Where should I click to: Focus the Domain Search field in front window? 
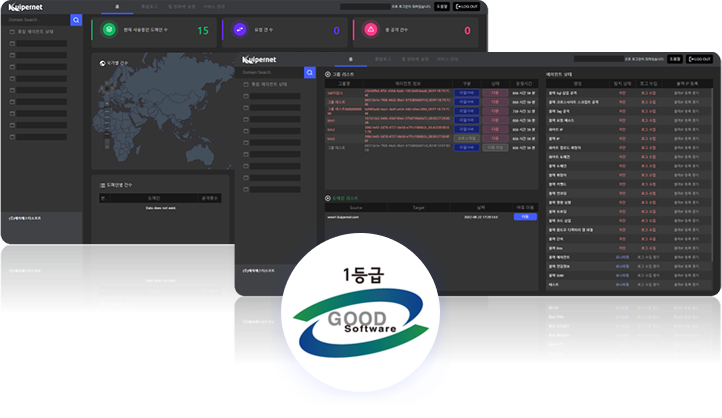[x=270, y=72]
